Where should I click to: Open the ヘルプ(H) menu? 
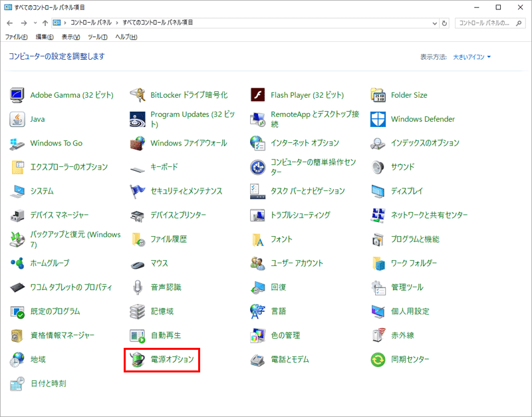point(126,37)
